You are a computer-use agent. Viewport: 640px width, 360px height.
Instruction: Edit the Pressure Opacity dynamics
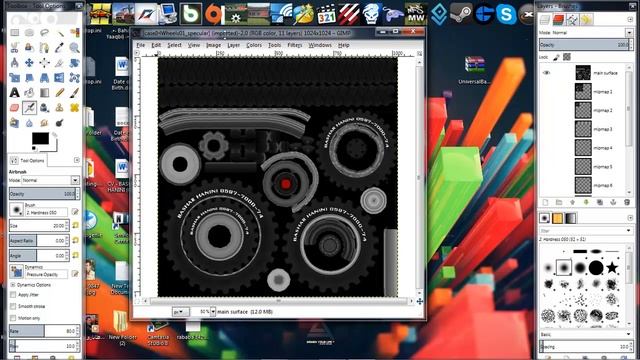pyautogui.click(x=75, y=274)
